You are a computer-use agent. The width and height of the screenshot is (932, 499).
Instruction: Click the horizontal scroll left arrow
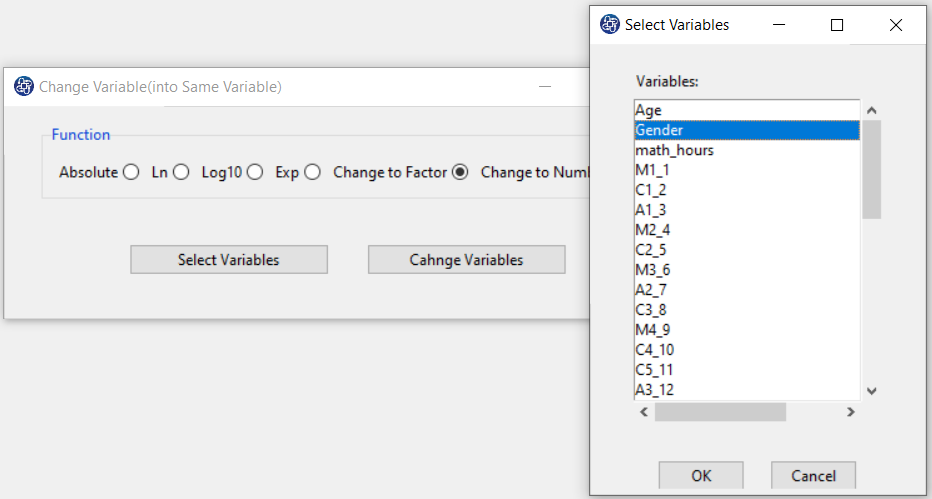(644, 411)
